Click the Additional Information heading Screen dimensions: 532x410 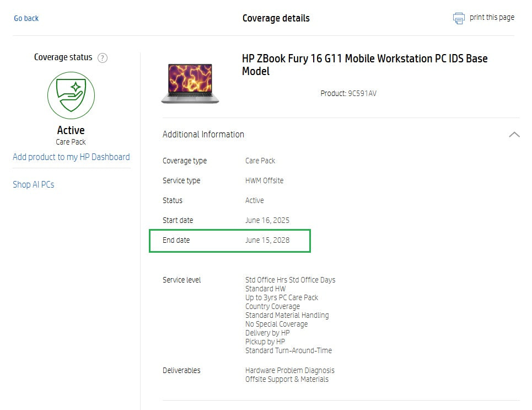203,135
